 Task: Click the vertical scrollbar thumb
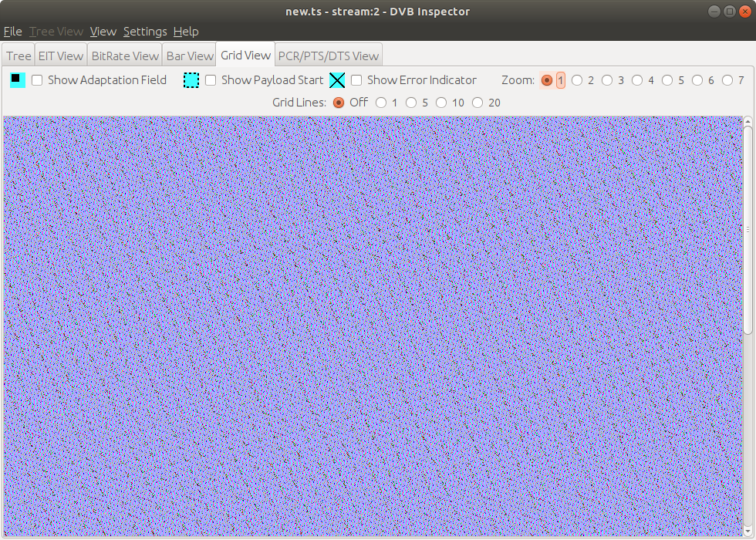(748, 228)
